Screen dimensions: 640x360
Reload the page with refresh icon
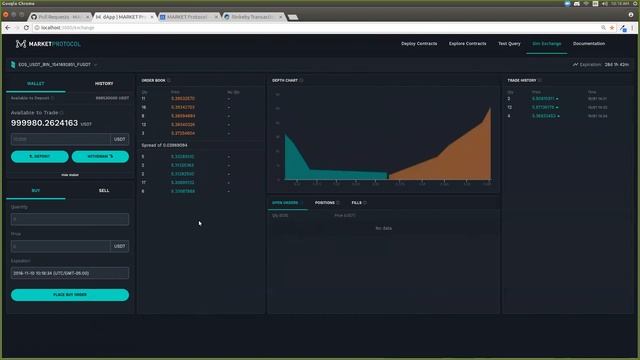(x=26, y=28)
